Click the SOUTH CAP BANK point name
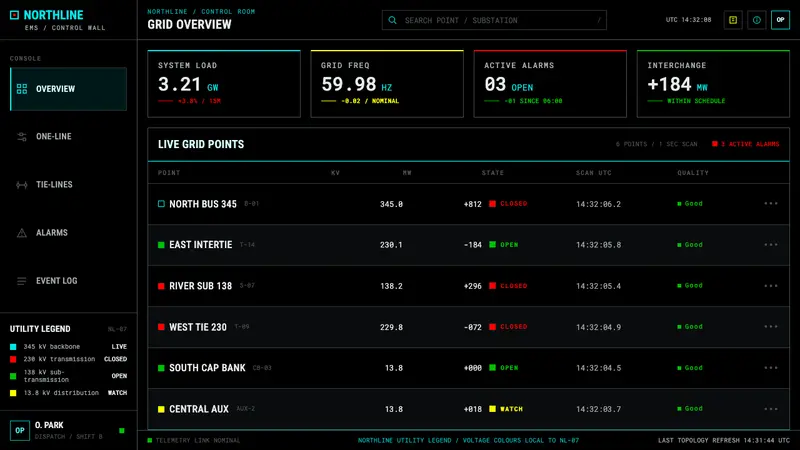This screenshot has height=450, width=800. pos(207,368)
